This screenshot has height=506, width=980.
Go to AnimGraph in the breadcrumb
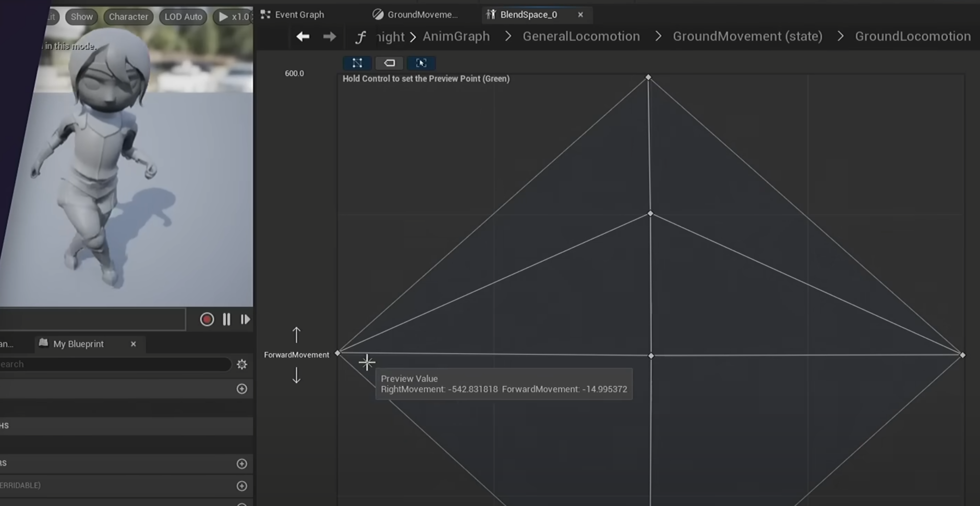pos(456,36)
